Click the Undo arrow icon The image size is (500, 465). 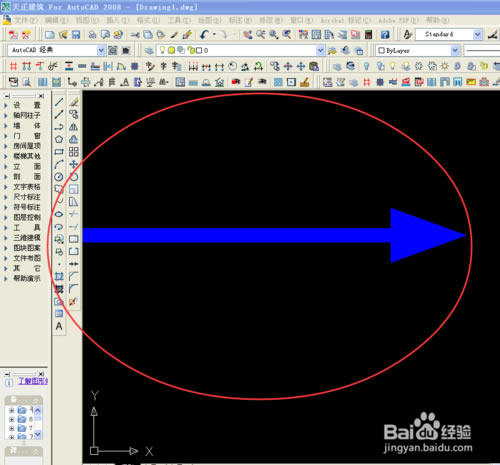(x=204, y=34)
